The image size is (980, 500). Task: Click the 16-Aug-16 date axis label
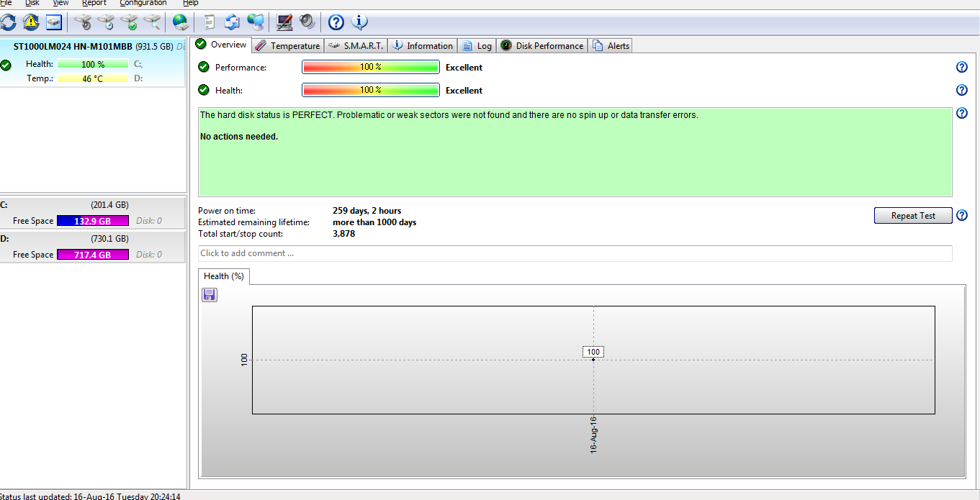coord(593,434)
